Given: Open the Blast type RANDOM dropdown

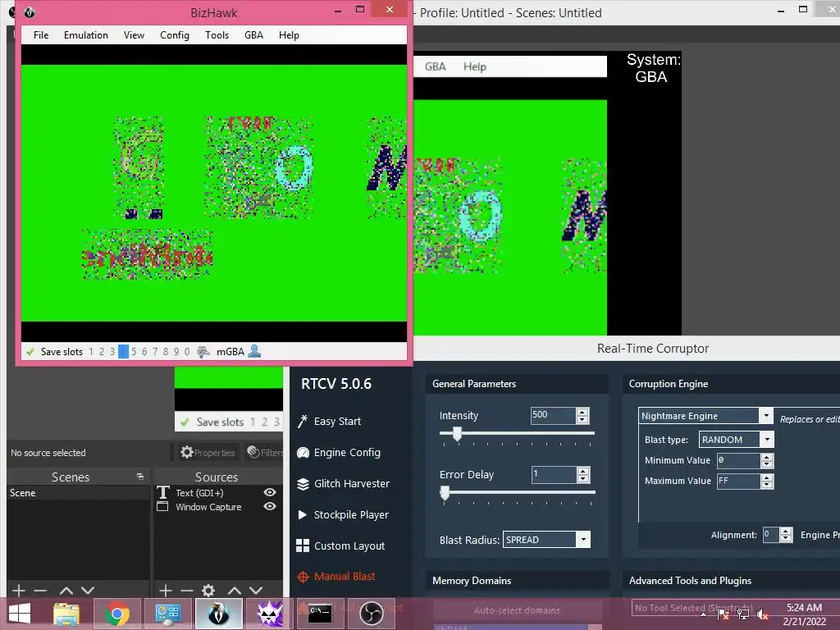Looking at the screenshot, I should [736, 440].
